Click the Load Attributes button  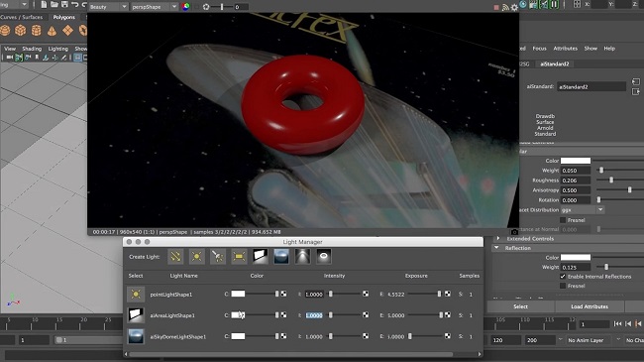[x=590, y=306]
